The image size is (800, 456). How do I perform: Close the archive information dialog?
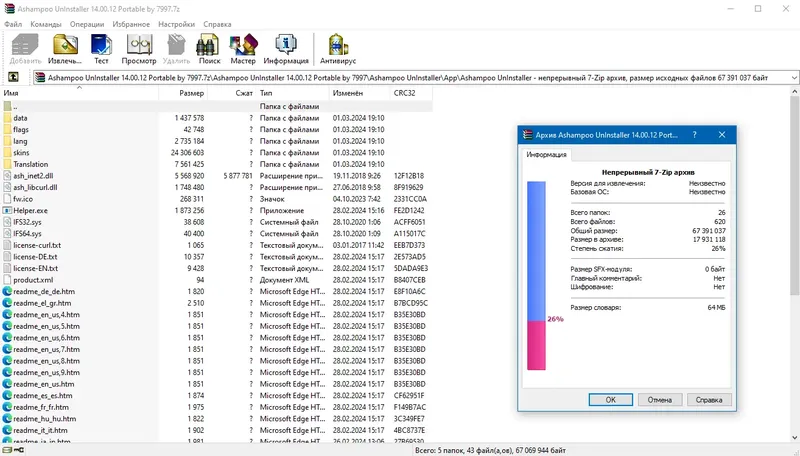point(722,135)
